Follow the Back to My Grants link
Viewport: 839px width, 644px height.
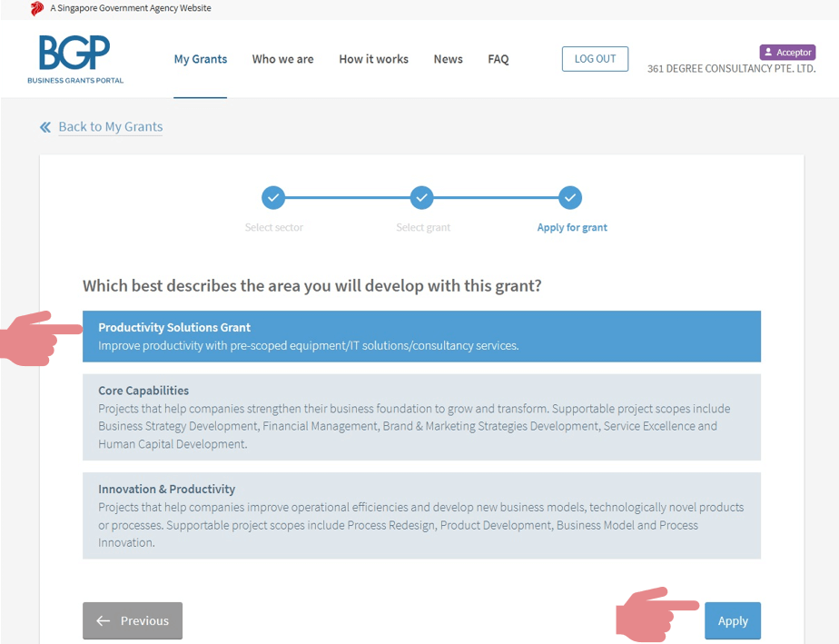coord(111,127)
